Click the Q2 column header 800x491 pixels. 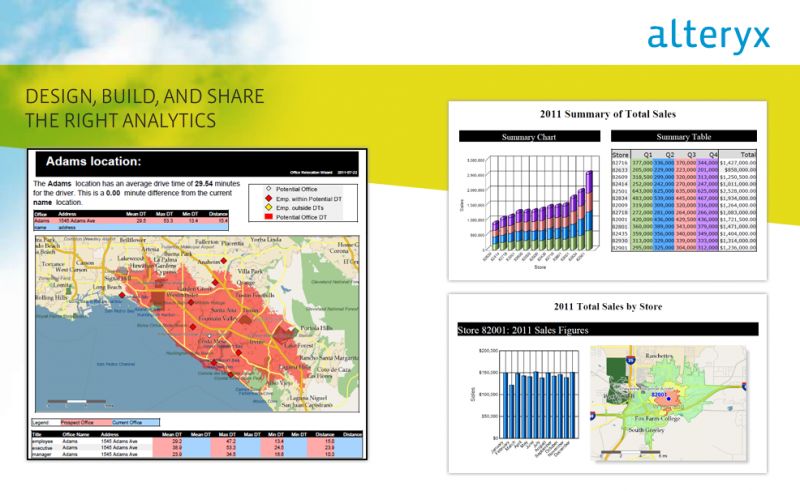(664, 155)
